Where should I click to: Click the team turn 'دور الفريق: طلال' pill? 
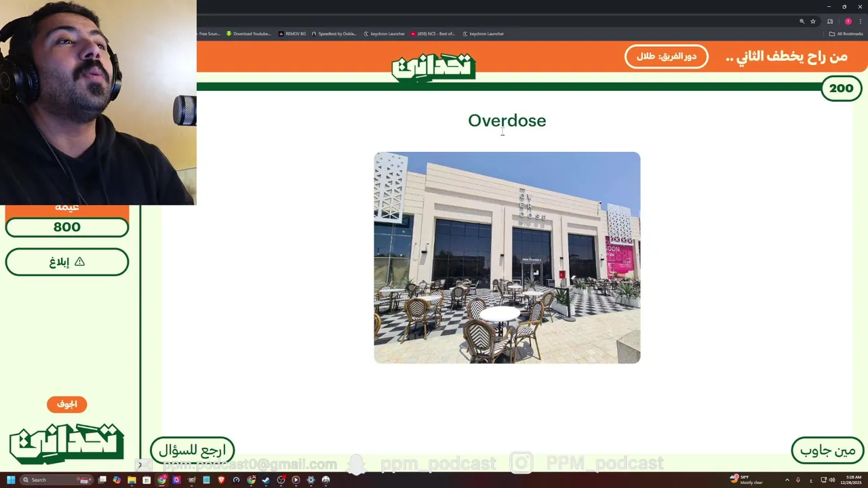[666, 56]
